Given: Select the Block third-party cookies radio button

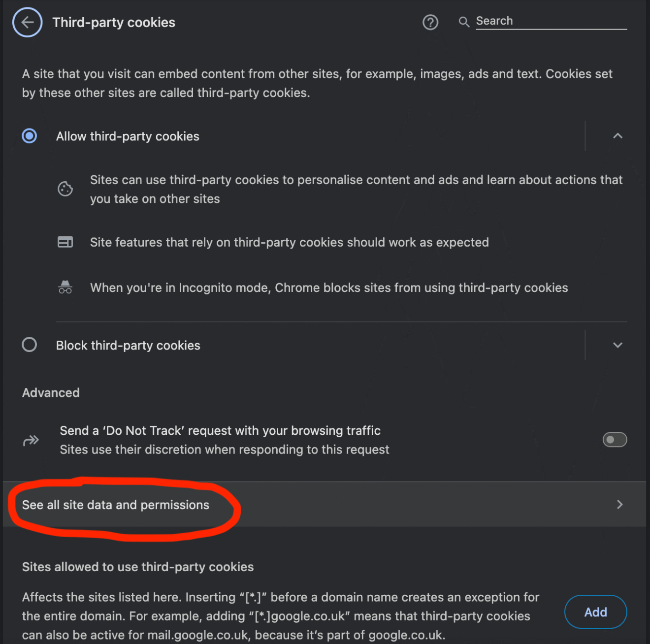Looking at the screenshot, I should tap(30, 345).
